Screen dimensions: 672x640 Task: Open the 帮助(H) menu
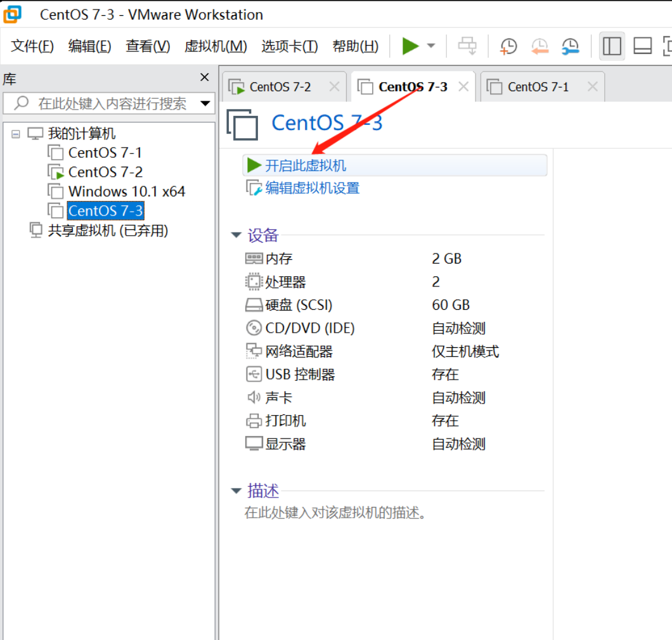tap(355, 46)
